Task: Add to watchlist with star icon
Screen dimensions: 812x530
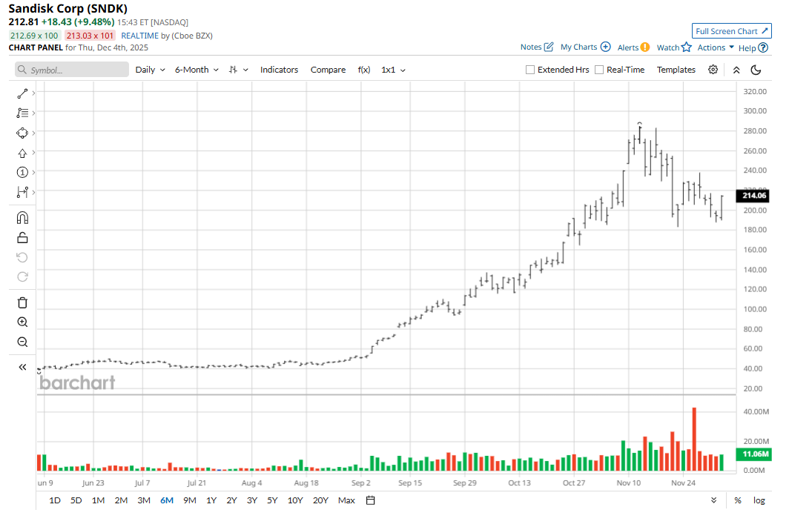Action: [x=687, y=47]
